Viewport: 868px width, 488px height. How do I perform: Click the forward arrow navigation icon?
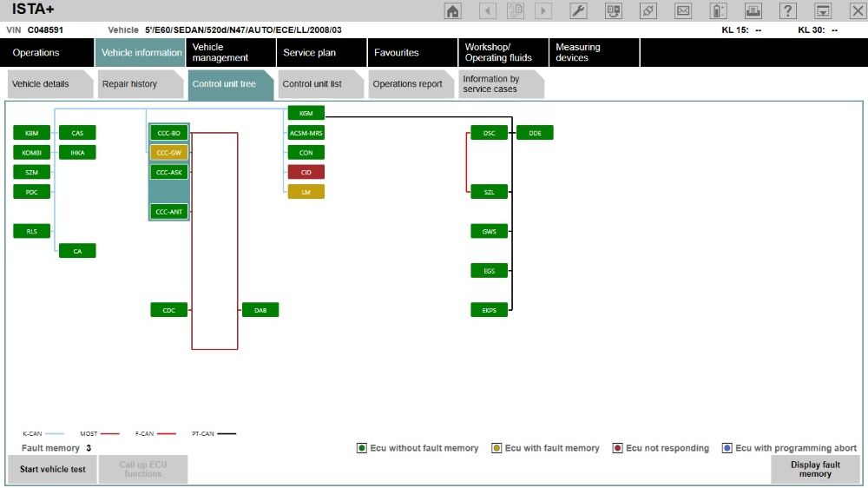(x=543, y=10)
